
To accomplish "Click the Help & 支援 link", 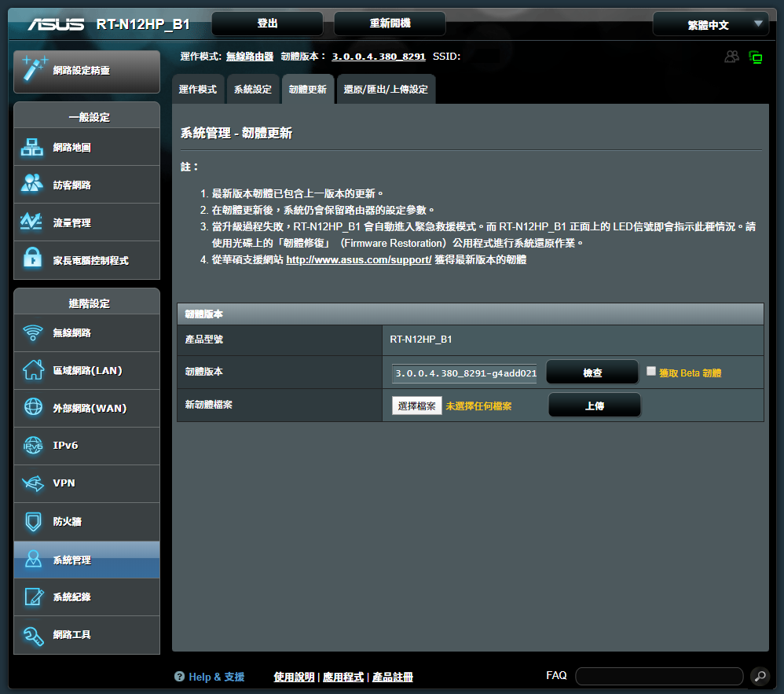I will tap(217, 677).
